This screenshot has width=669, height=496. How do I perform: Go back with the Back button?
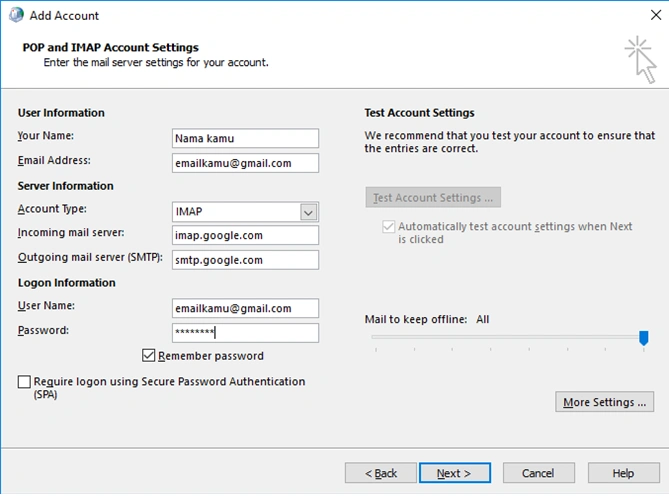click(381, 473)
